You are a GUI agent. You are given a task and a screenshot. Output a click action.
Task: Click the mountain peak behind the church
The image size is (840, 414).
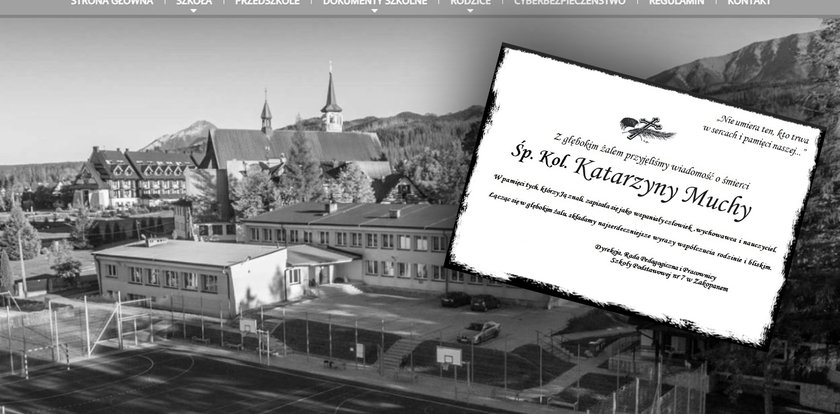click(x=188, y=128)
